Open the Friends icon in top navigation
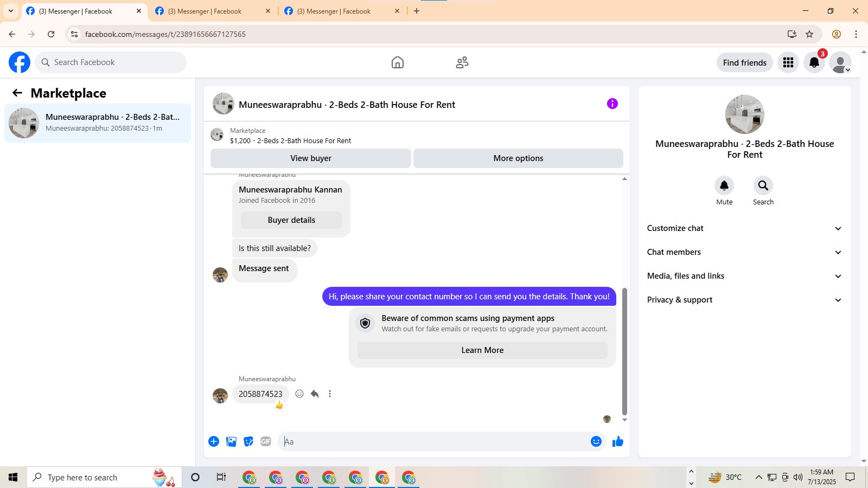Image resolution: width=868 pixels, height=488 pixels. [462, 62]
